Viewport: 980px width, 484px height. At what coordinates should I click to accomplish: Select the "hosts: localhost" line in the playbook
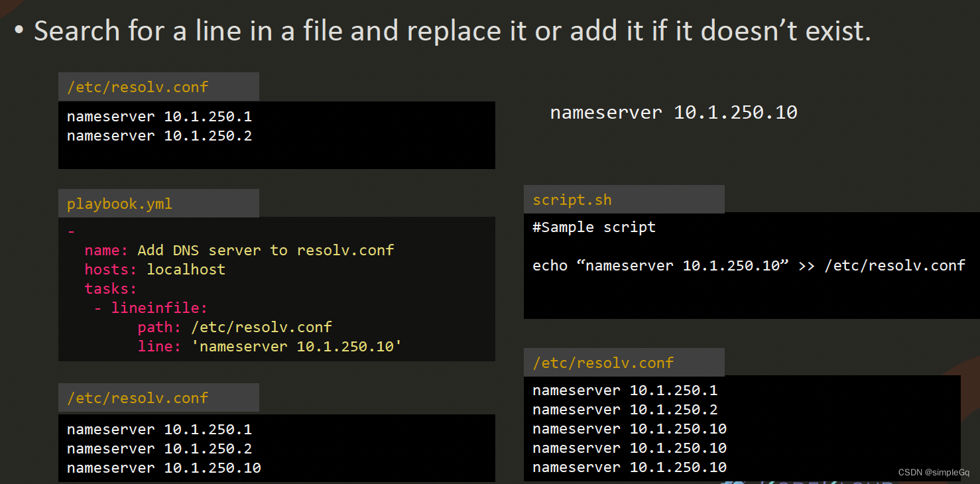point(154,270)
